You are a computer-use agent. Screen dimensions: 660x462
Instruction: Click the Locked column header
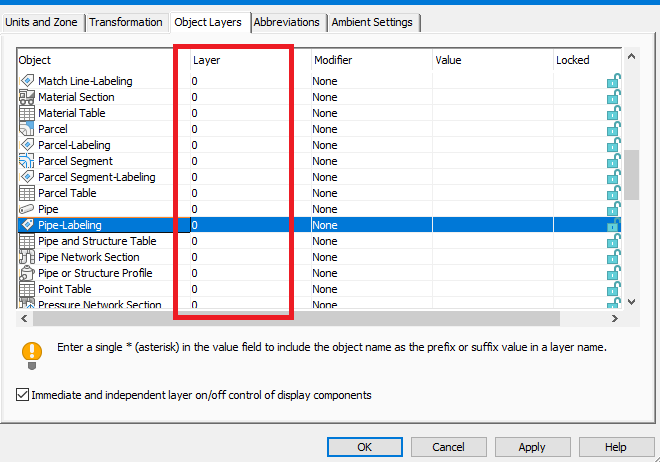(588, 60)
